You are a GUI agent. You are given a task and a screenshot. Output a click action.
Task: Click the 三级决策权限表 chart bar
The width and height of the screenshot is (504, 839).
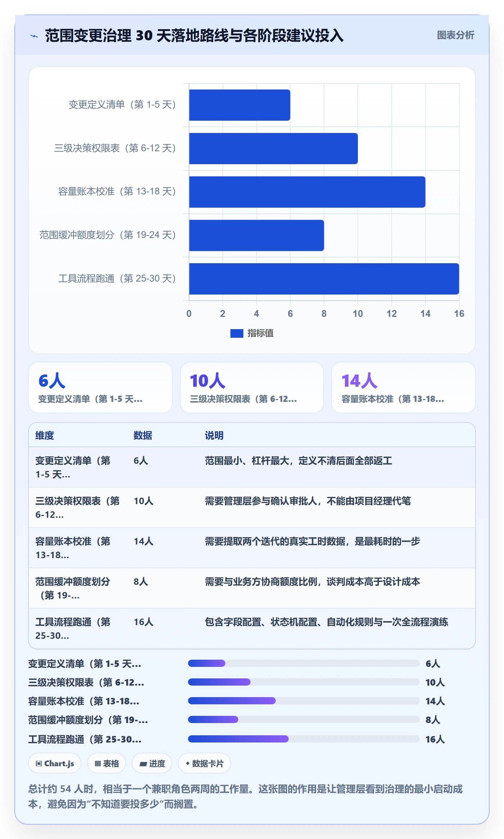pyautogui.click(x=273, y=148)
